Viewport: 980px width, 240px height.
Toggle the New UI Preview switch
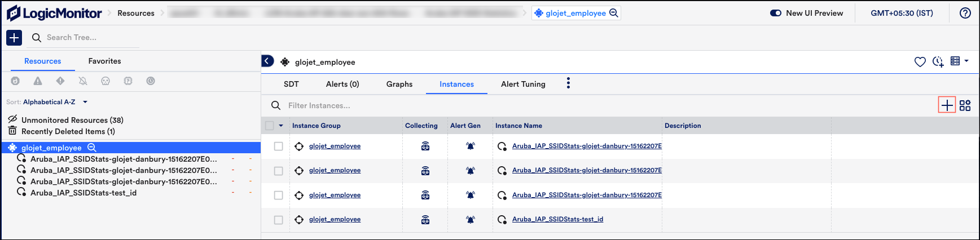[776, 13]
